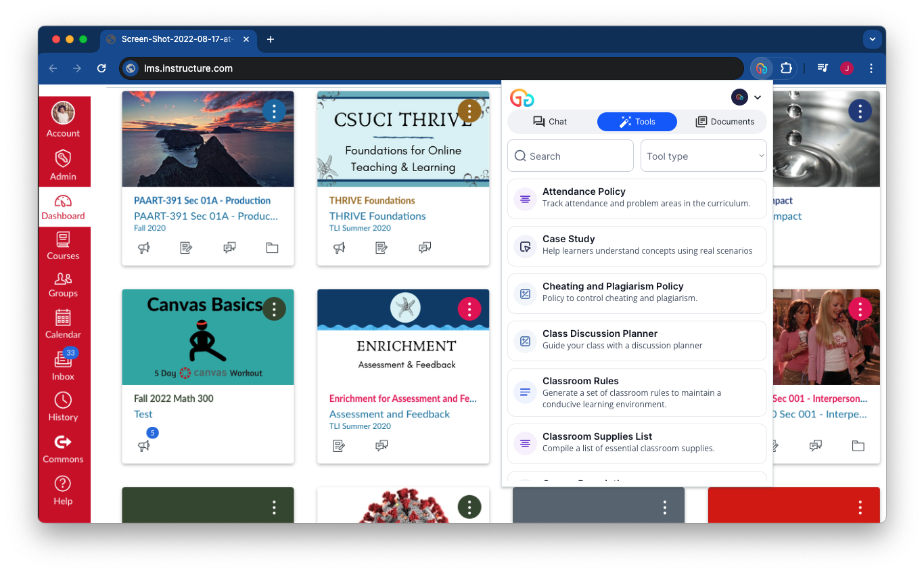Click the tools Search field
This screenshot has height=573, width=924.
570,156
